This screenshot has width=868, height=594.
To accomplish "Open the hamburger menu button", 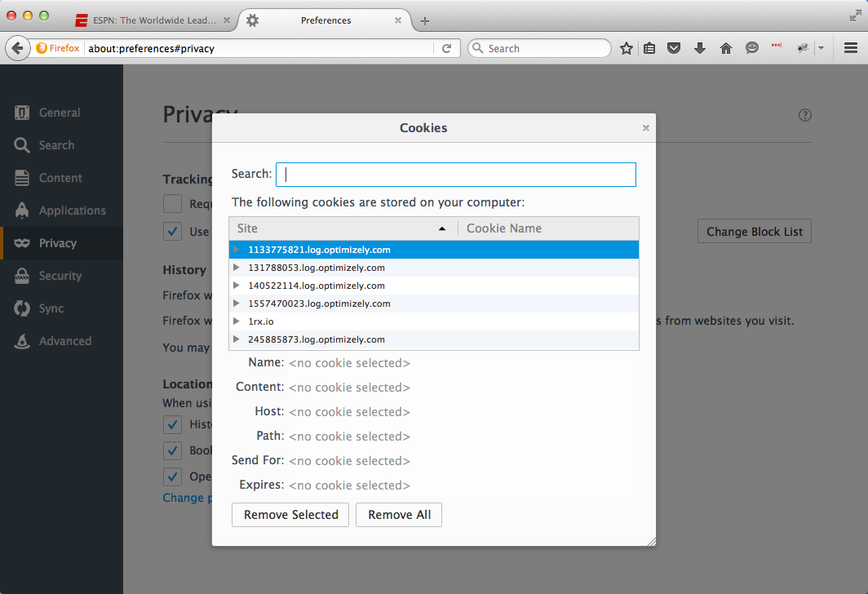I will click(x=851, y=48).
